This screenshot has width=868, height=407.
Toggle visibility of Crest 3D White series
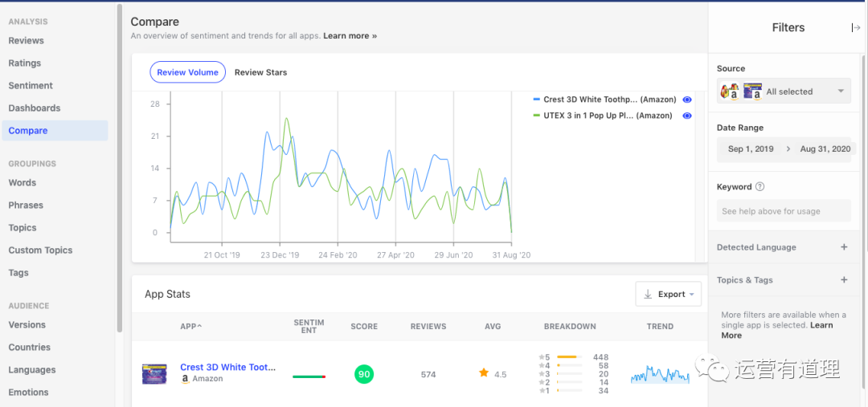click(687, 100)
